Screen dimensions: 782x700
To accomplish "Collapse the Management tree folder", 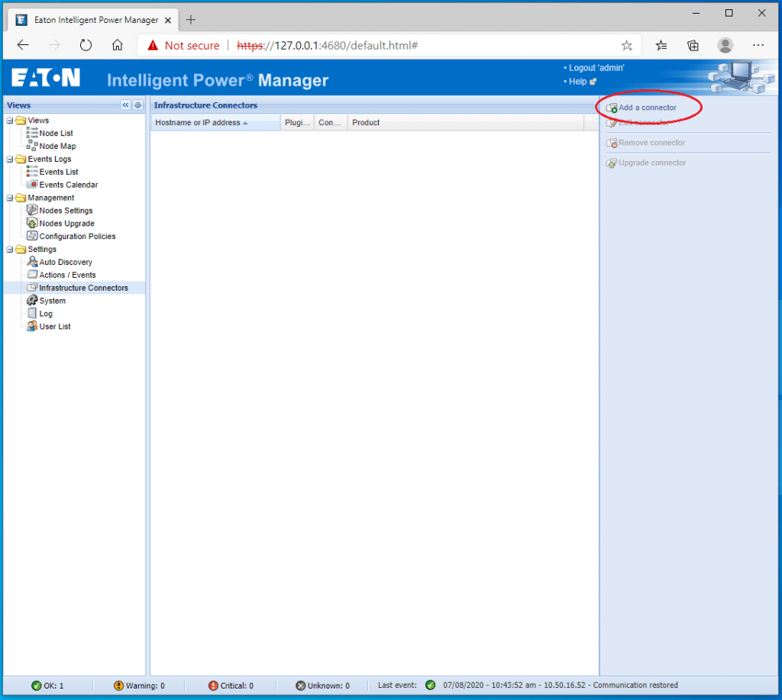I will click(x=9, y=198).
